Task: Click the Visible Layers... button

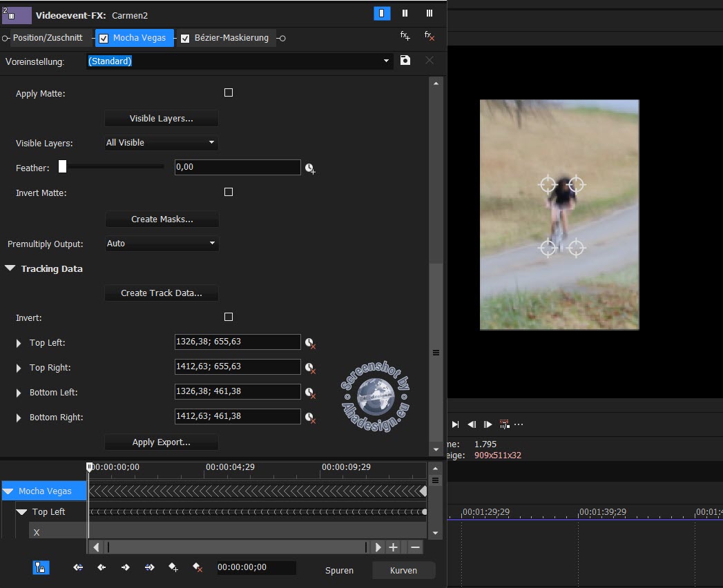Action: 162,119
